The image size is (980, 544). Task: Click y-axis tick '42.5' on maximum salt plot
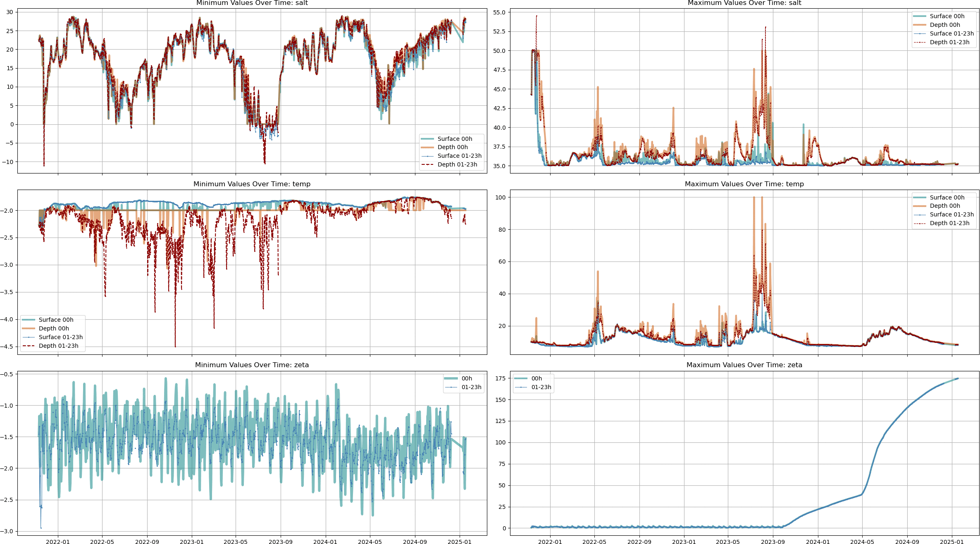click(x=499, y=108)
